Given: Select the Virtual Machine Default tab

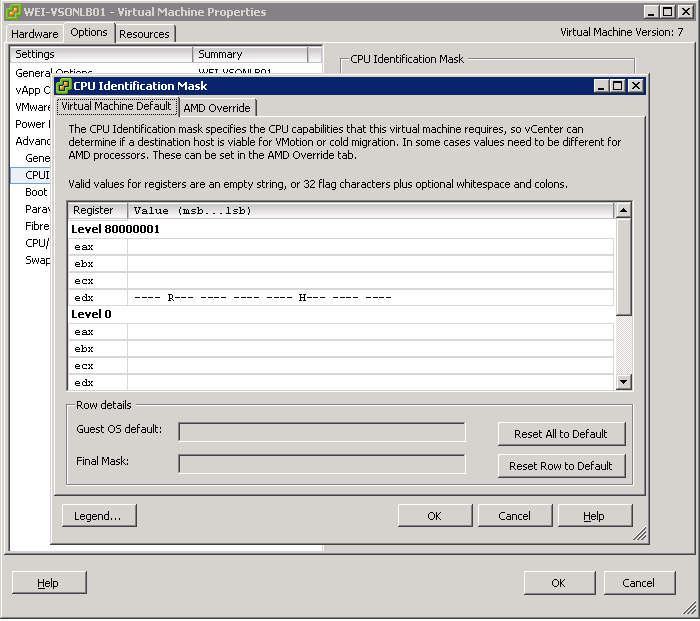Looking at the screenshot, I should coord(117,106).
